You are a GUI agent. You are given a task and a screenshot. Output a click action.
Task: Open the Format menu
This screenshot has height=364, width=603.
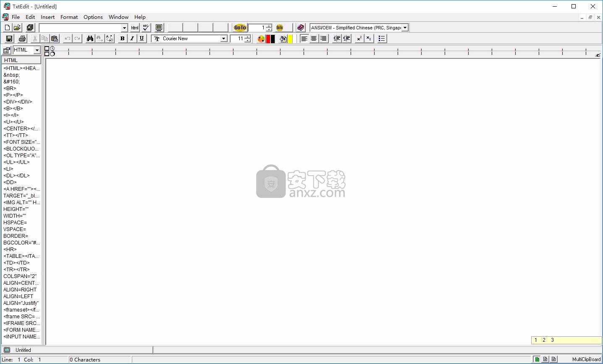tap(69, 17)
